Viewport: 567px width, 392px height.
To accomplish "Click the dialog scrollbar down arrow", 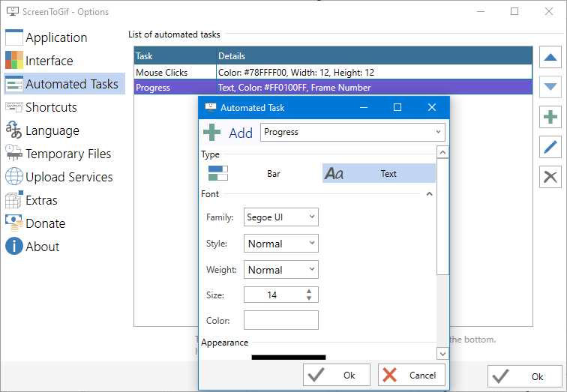I will click(442, 353).
